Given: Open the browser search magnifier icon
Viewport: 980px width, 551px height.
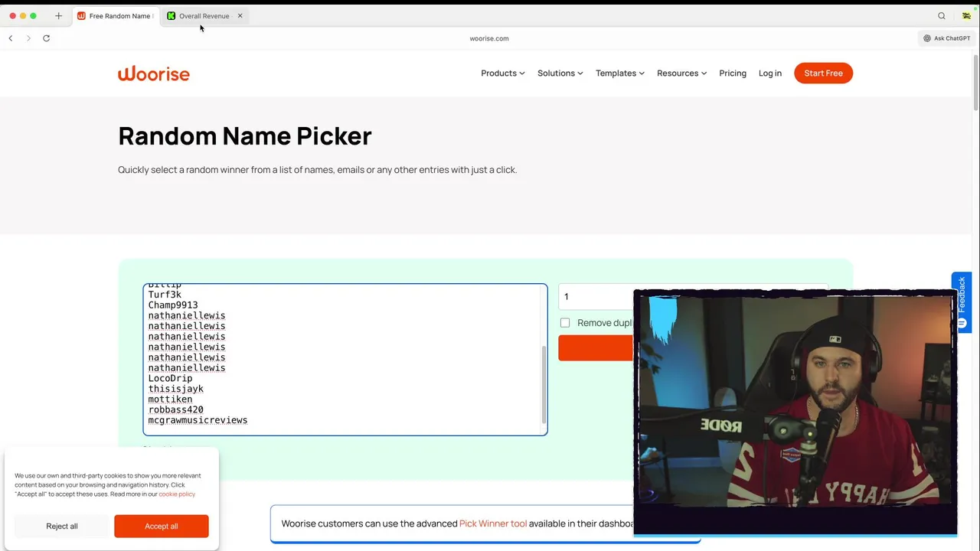Looking at the screenshot, I should [942, 15].
